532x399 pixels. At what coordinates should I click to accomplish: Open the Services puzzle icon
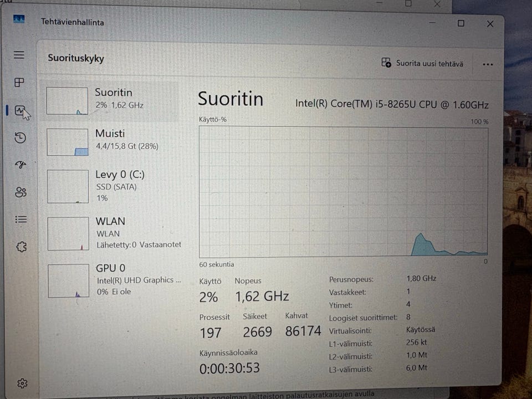22,247
